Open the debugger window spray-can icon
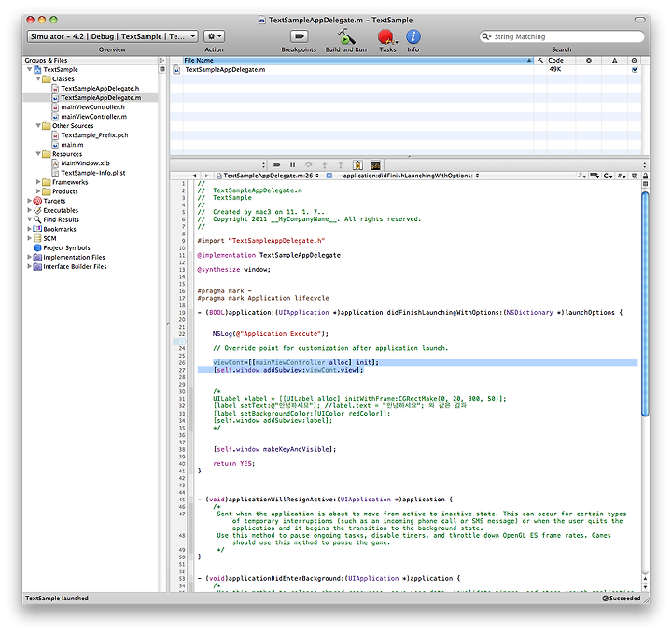The width and height of the screenshot is (672, 634). point(357,165)
